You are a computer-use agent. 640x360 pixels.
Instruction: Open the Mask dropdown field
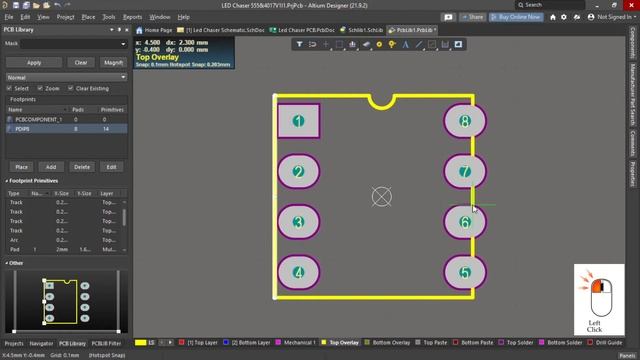74,44
